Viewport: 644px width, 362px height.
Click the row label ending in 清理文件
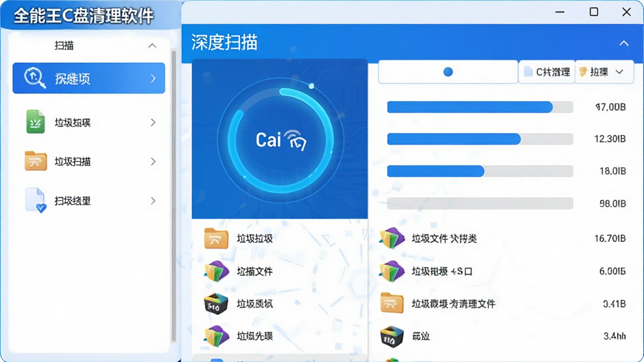click(453, 304)
